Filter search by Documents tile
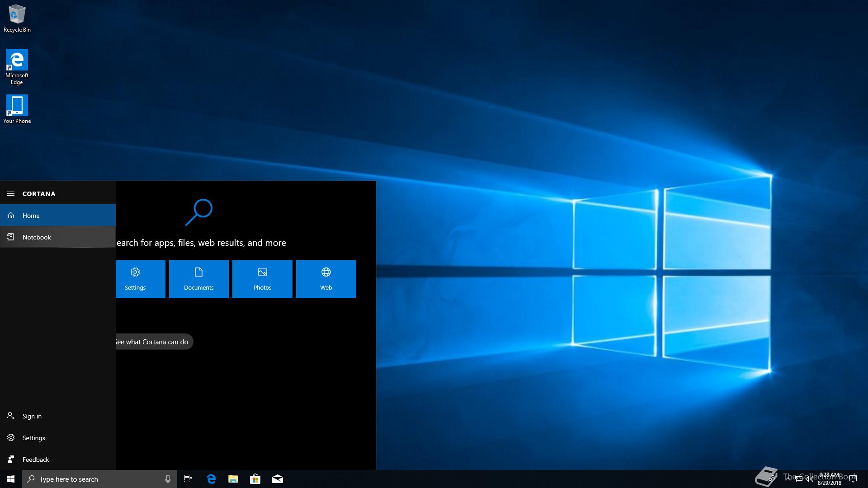868x488 pixels. pos(199,279)
